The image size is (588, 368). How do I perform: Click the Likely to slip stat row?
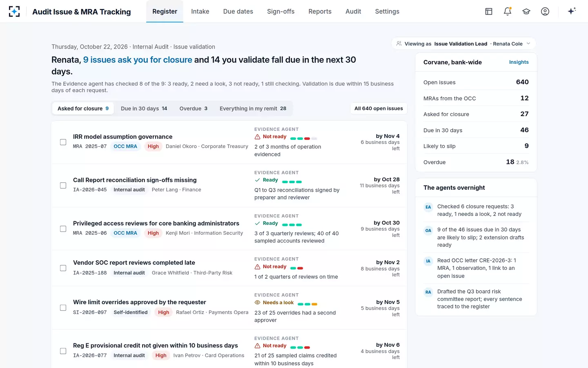click(x=476, y=146)
